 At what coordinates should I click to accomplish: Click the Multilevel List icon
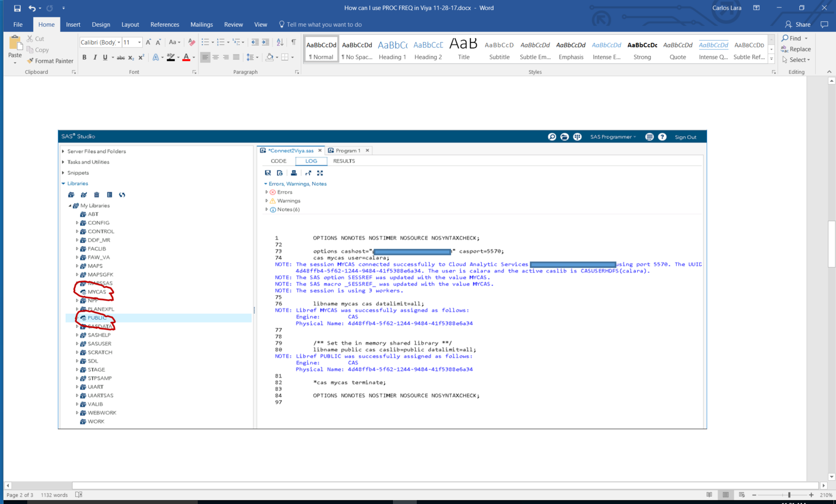[x=236, y=42]
